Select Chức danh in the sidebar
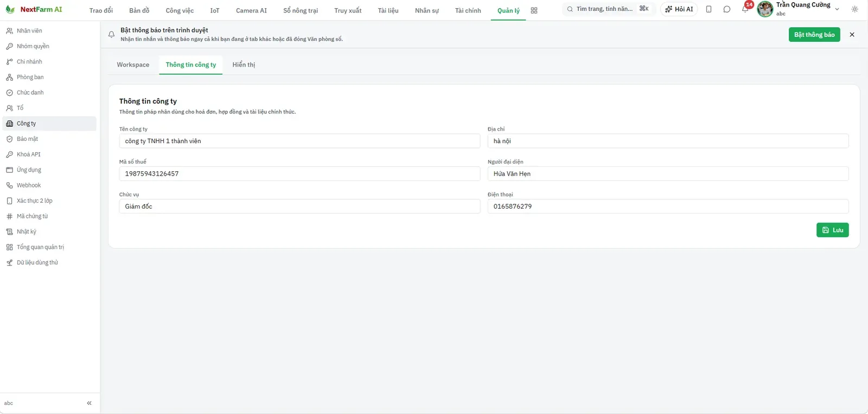The height and width of the screenshot is (414, 868). (x=49, y=93)
